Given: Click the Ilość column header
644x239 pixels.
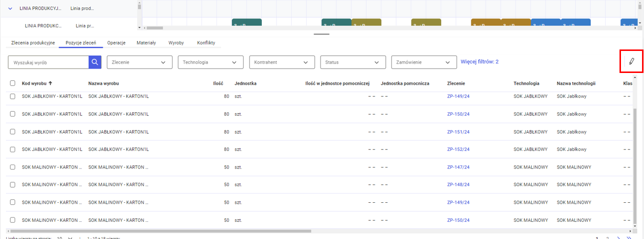Looking at the screenshot, I should click(218, 83).
